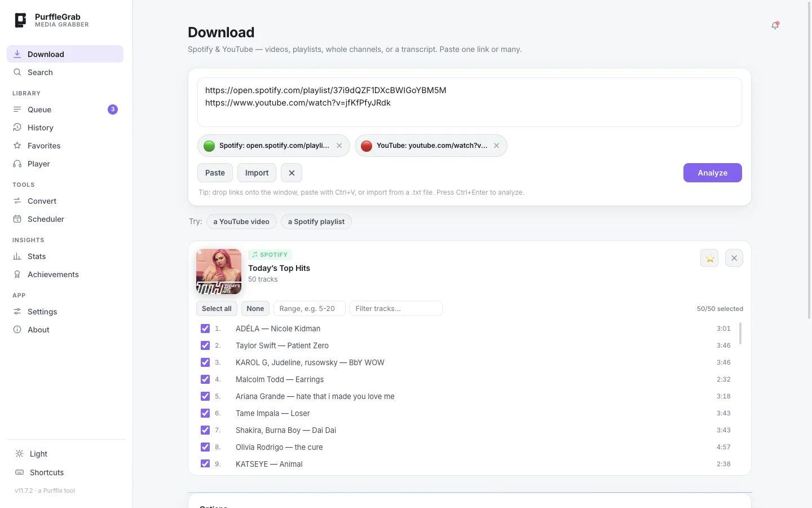This screenshot has width=812, height=508.
Task: Try 'a Spotify playlist' example
Action: pos(316,222)
